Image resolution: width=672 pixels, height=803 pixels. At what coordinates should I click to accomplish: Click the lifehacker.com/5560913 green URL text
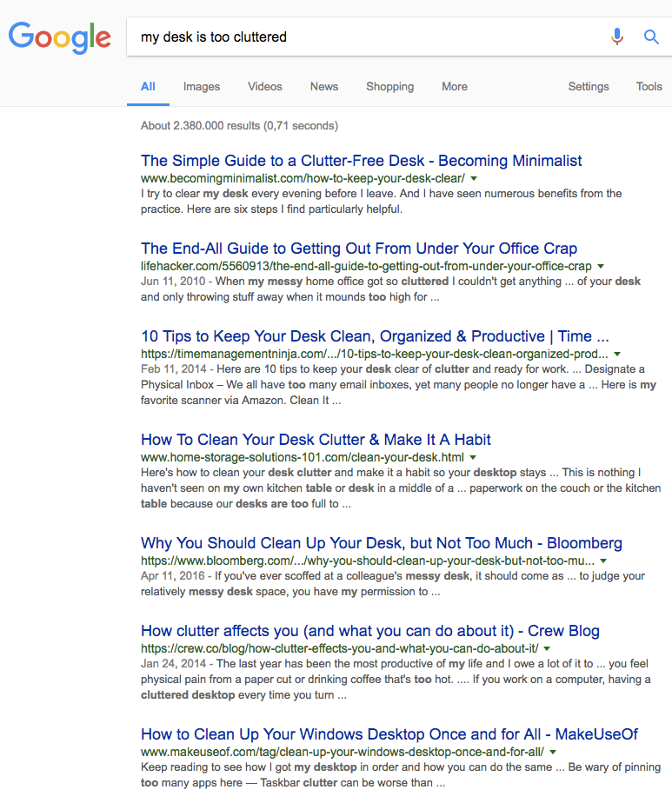pyautogui.click(x=366, y=266)
